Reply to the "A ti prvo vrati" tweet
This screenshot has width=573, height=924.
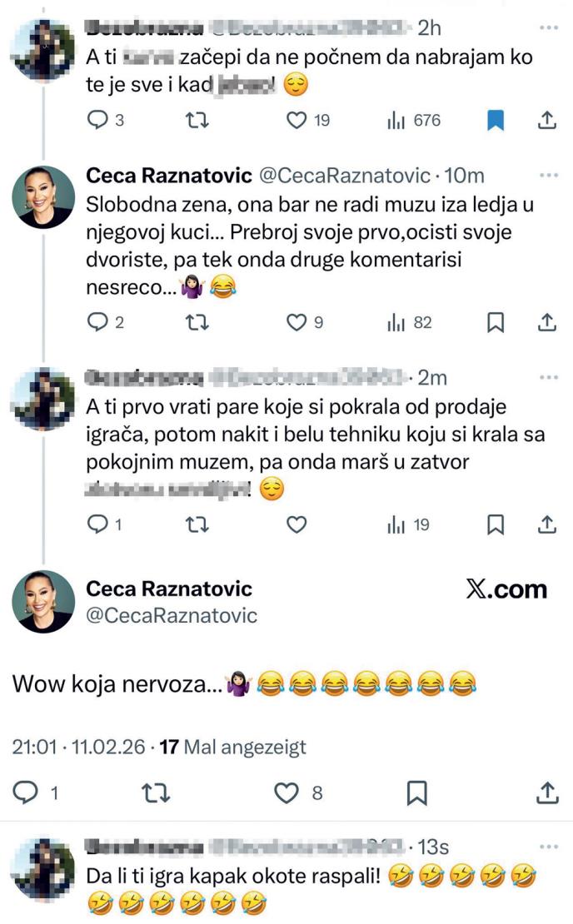98,524
